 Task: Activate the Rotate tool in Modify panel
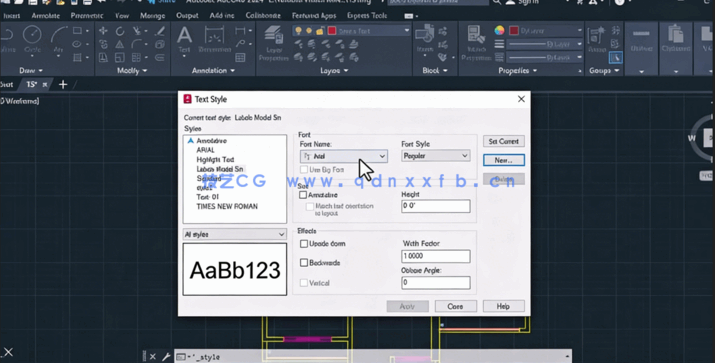click(x=120, y=31)
